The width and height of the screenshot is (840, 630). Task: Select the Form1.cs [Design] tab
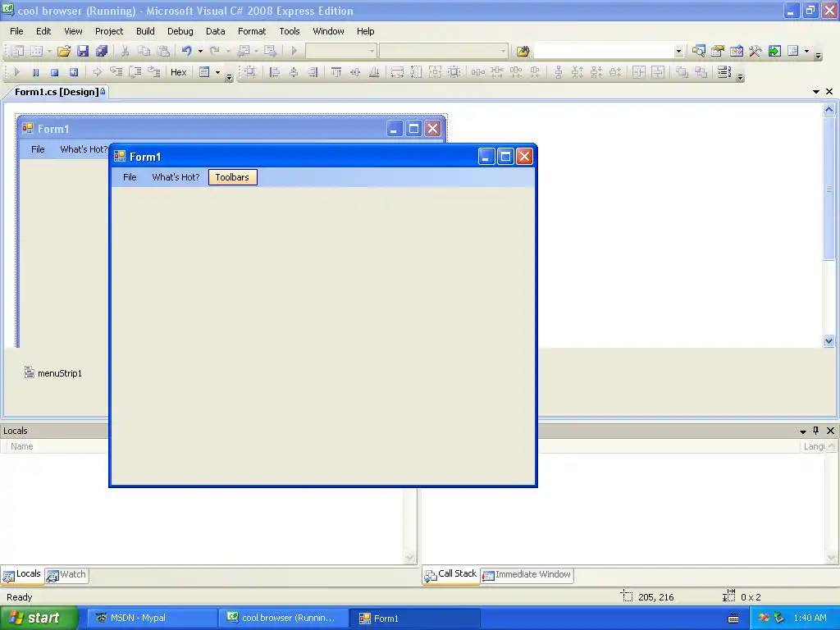pos(57,92)
